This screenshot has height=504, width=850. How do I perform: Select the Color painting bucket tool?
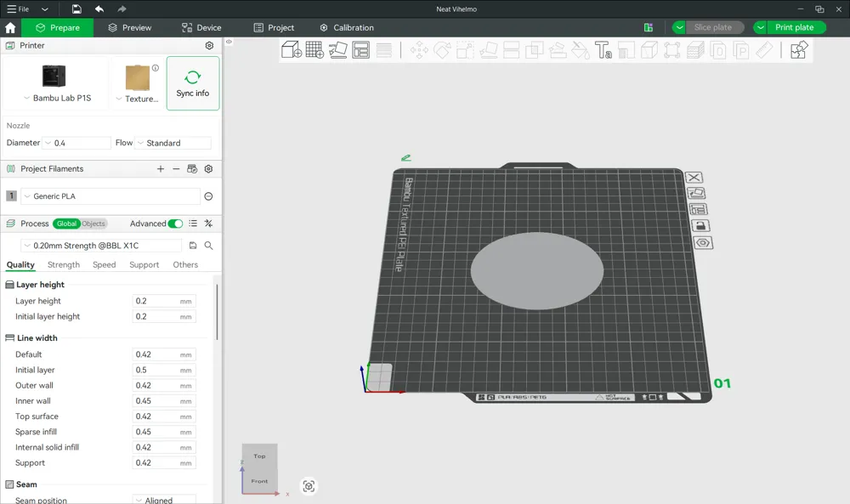click(581, 50)
